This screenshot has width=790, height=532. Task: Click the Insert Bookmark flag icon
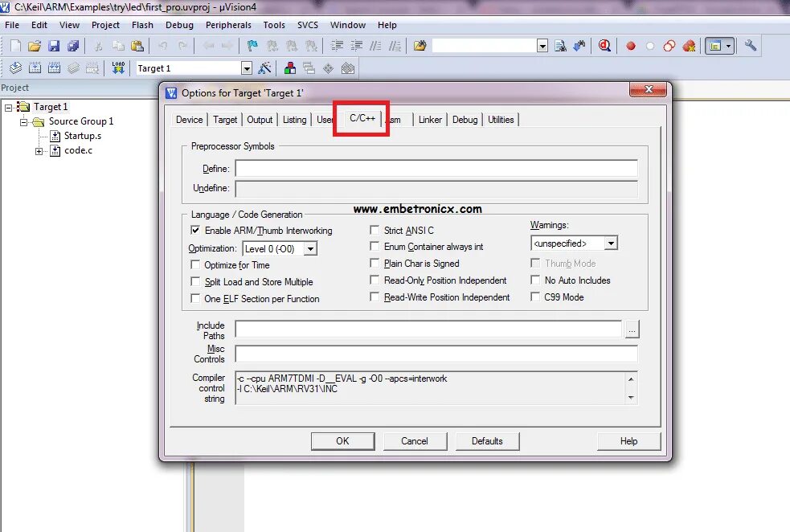tap(252, 46)
